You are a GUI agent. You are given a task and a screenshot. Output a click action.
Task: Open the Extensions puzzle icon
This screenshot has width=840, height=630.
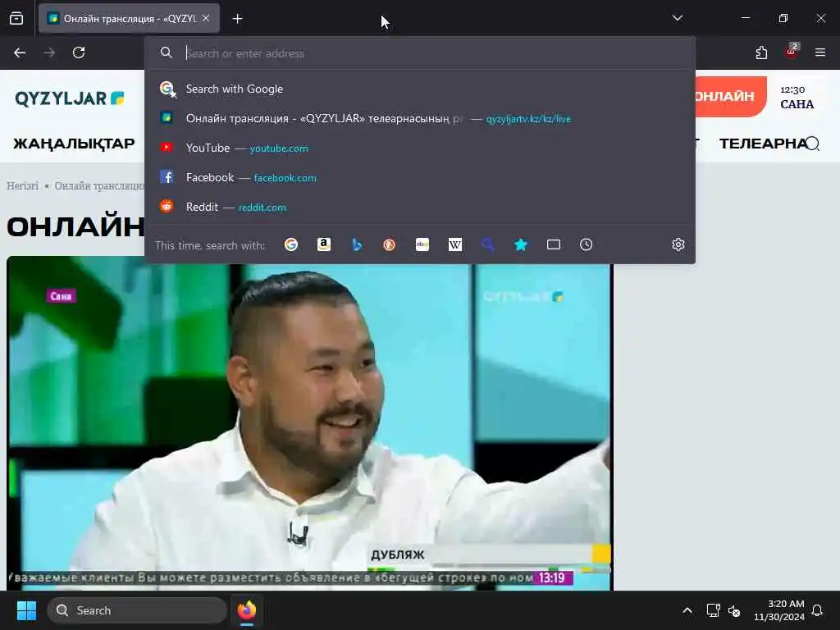tap(761, 52)
